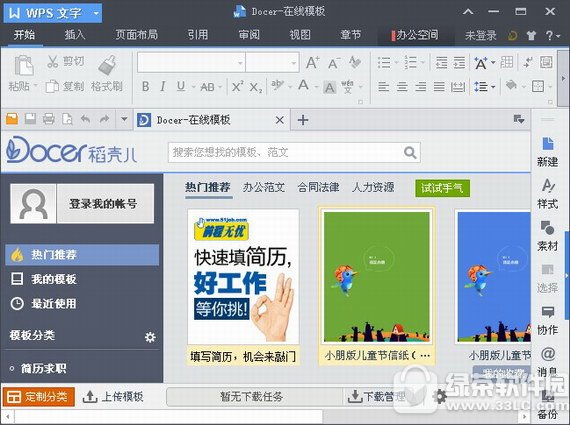Click the undo arrow

pyautogui.click(x=85, y=119)
